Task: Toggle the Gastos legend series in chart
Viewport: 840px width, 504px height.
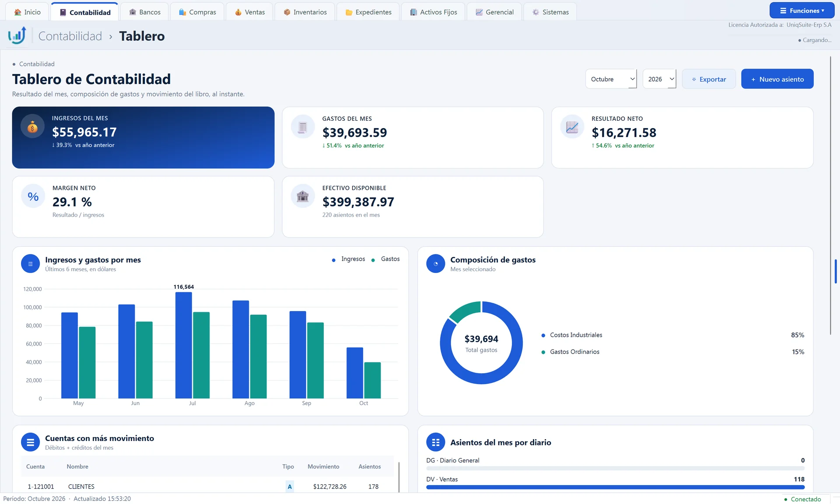Action: tap(385, 259)
